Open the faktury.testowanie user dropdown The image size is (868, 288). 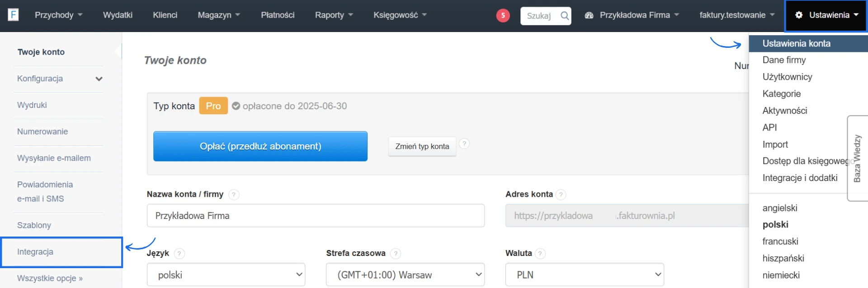(737, 15)
